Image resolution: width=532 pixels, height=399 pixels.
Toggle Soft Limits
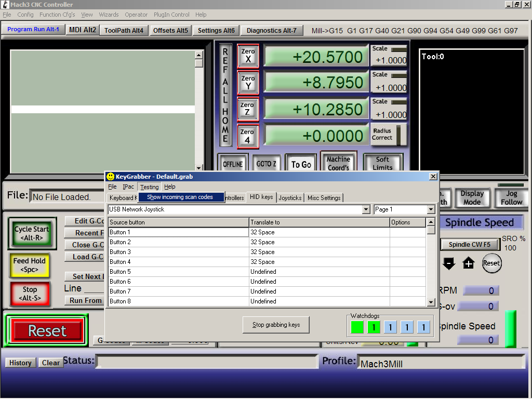(x=383, y=163)
